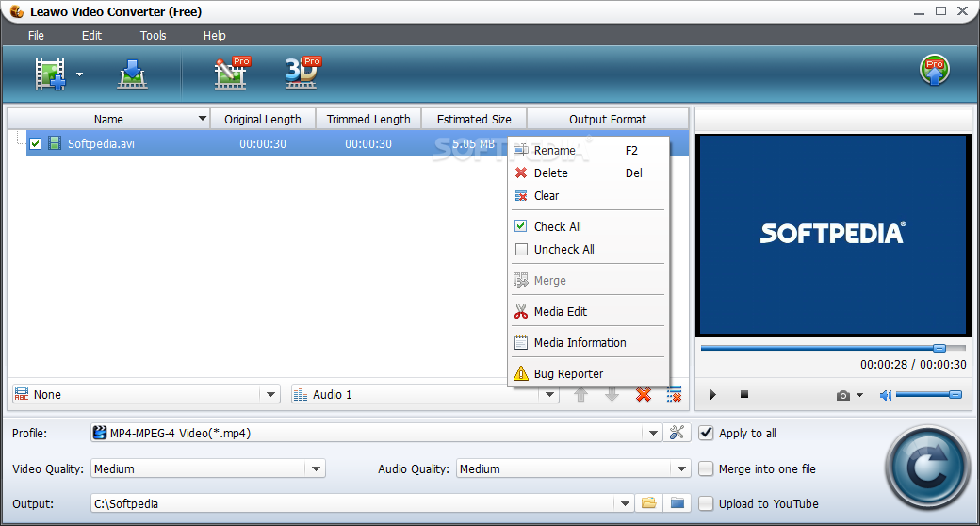The width and height of the screenshot is (980, 526).
Task: Open Bug Reporter from the context menu
Action: click(x=588, y=374)
